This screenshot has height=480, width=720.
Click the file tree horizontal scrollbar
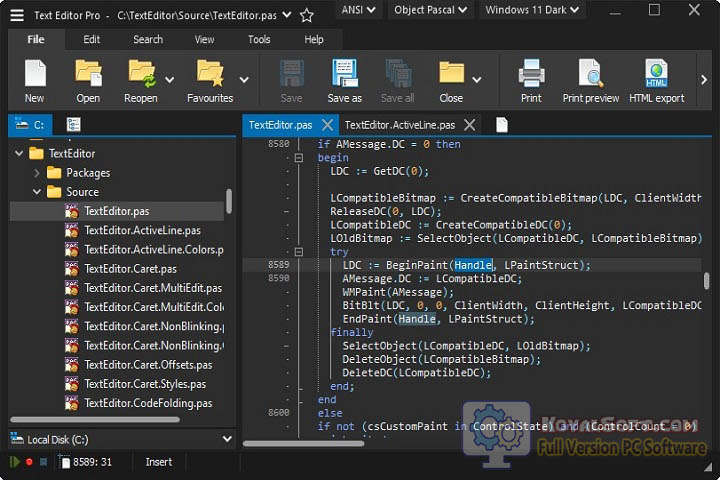click(95, 419)
